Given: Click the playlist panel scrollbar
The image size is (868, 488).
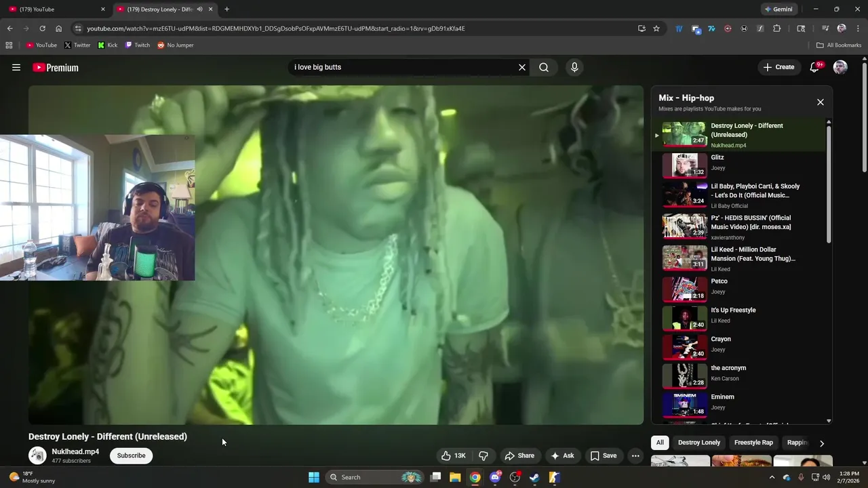Looking at the screenshot, I should tap(829, 183).
